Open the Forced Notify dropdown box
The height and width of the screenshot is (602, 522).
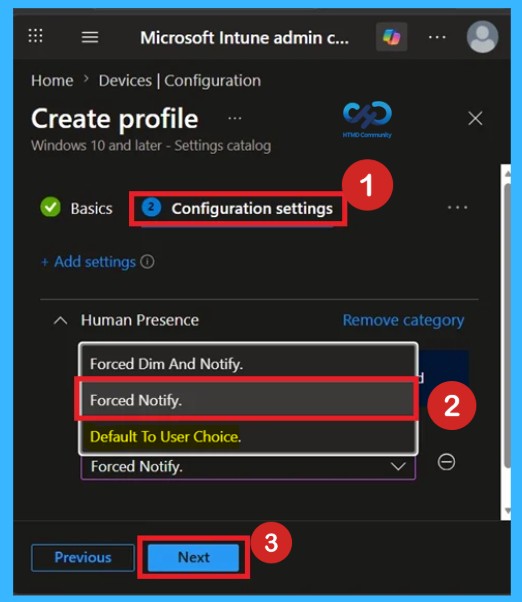(248, 466)
